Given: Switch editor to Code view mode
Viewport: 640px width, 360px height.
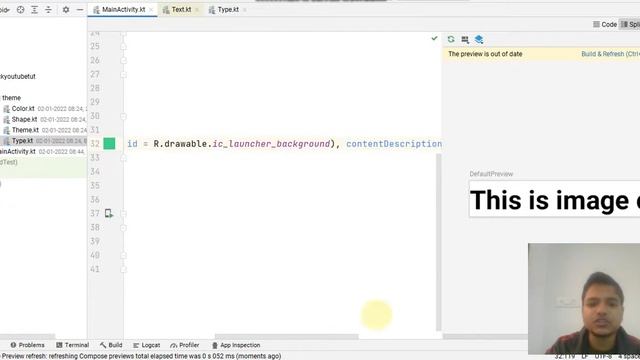Looking at the screenshot, I should click(x=605, y=24).
